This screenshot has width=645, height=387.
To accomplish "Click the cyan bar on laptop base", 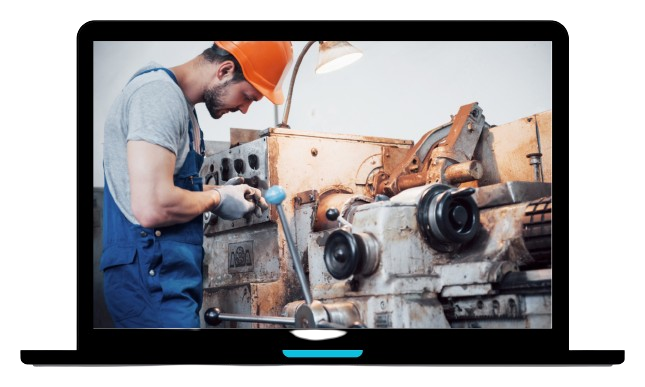I will [322, 353].
